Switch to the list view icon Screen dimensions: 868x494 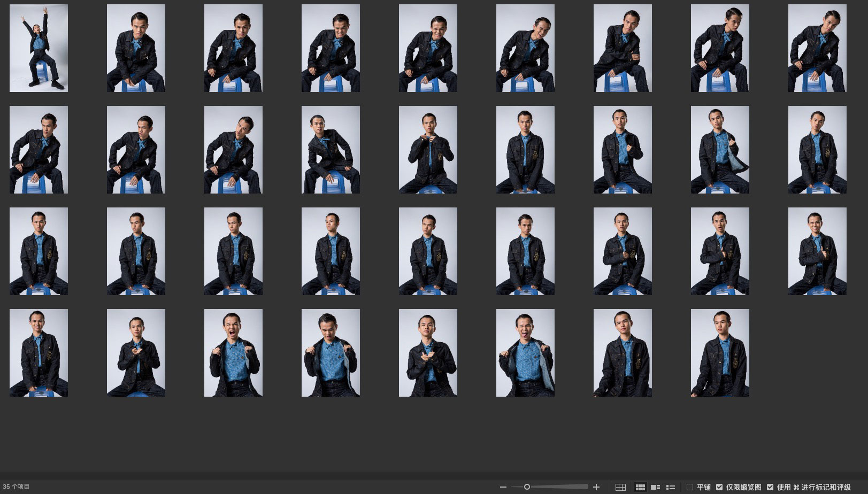tap(670, 487)
